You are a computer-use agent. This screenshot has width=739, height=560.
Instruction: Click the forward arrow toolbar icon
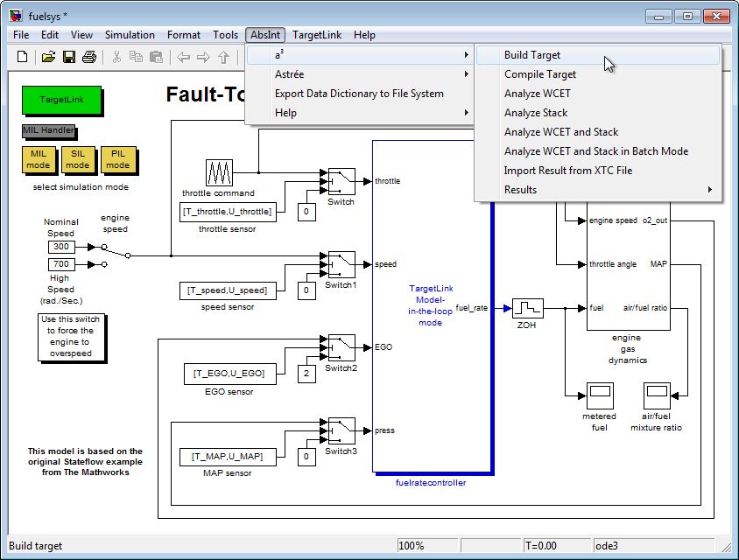coord(204,58)
